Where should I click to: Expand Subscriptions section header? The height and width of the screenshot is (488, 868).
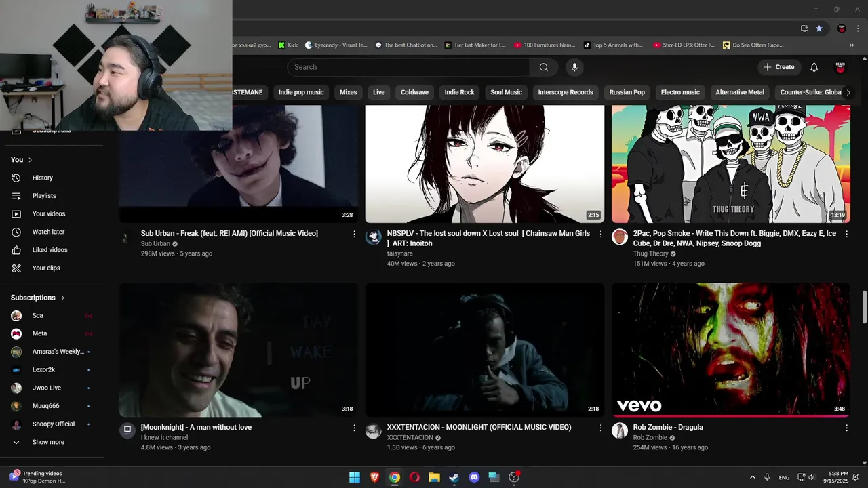pyautogui.click(x=38, y=298)
